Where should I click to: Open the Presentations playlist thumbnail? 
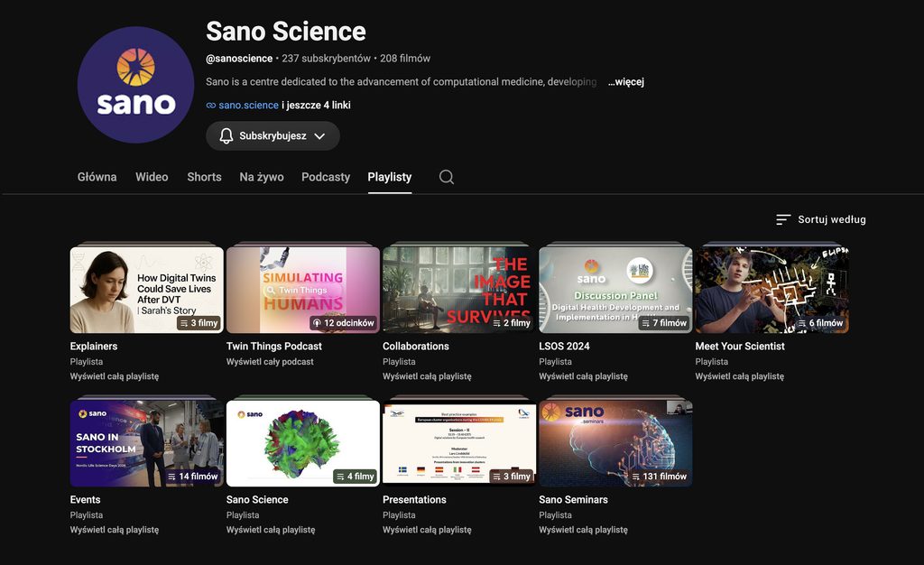(x=459, y=443)
